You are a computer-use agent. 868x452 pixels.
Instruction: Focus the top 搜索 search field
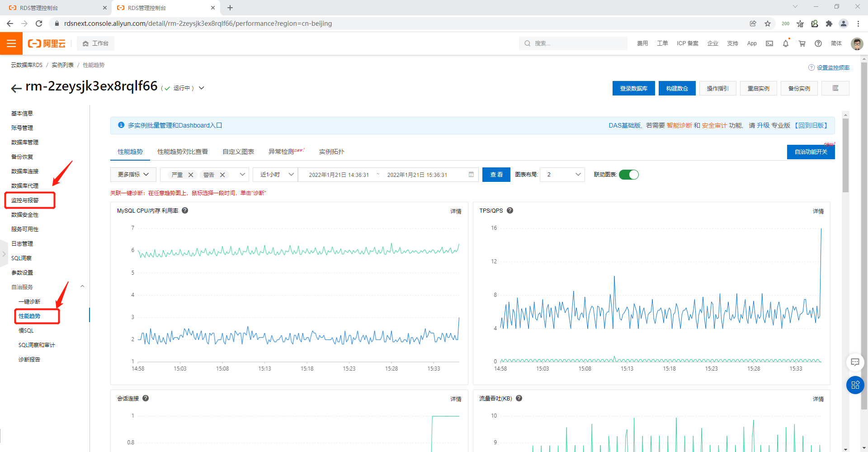[x=573, y=43]
